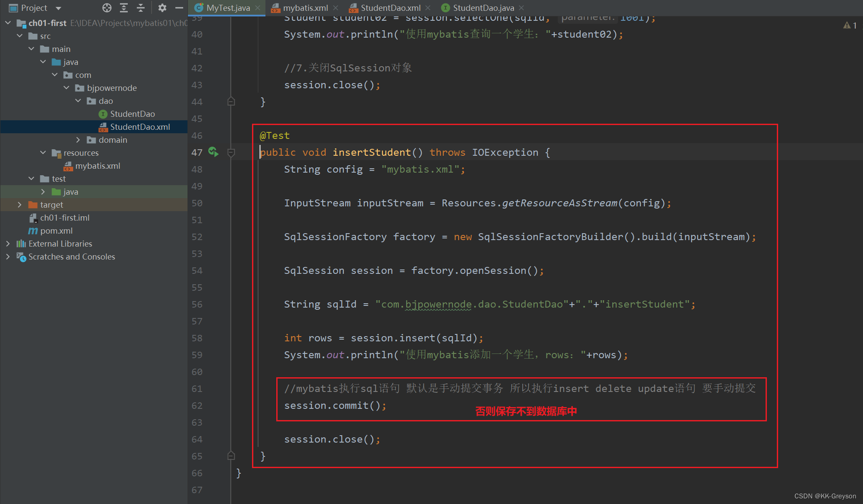Expand the test java folder
Image resolution: width=863 pixels, height=504 pixels.
tap(43, 192)
